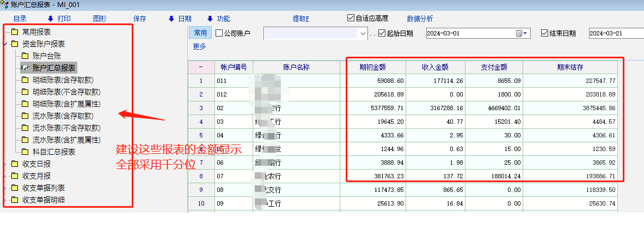
Task: Click the folder icon beside 科目汇总报表
Action: (x=25, y=152)
